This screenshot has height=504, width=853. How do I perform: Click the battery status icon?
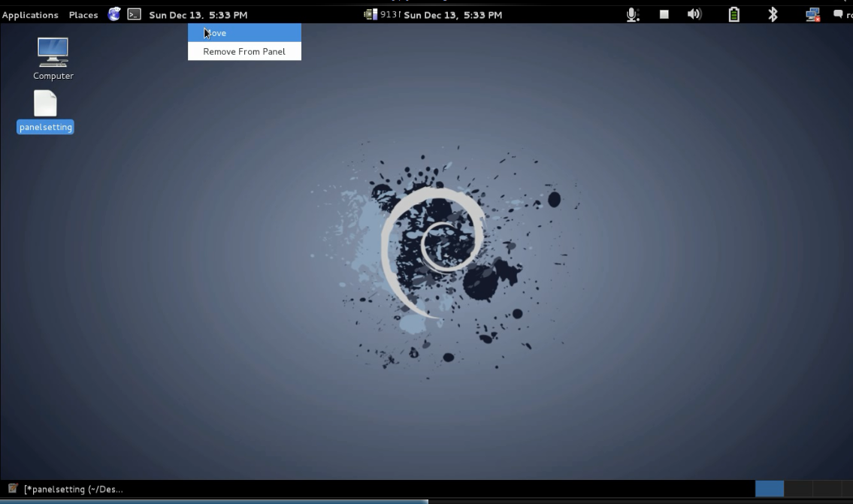pyautogui.click(x=734, y=14)
